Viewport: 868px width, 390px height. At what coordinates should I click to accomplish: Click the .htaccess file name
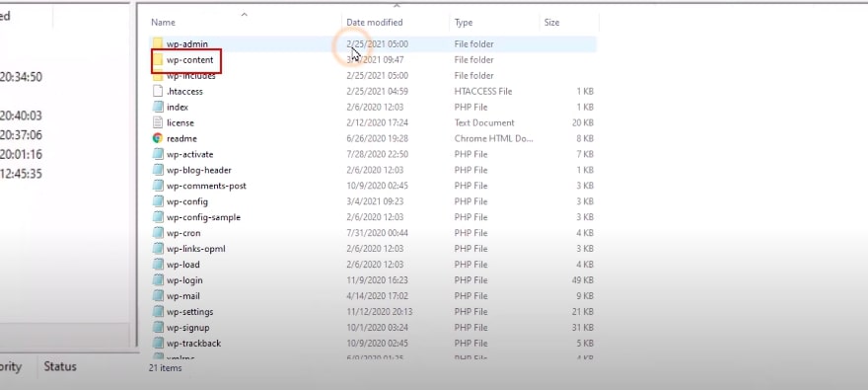tap(184, 92)
